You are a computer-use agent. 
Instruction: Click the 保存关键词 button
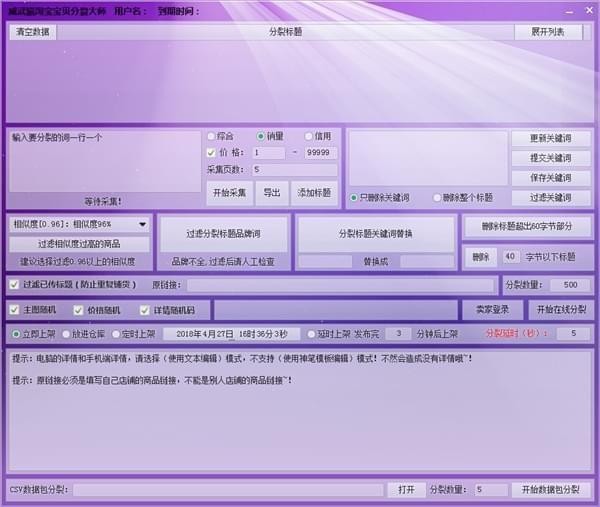(x=550, y=178)
